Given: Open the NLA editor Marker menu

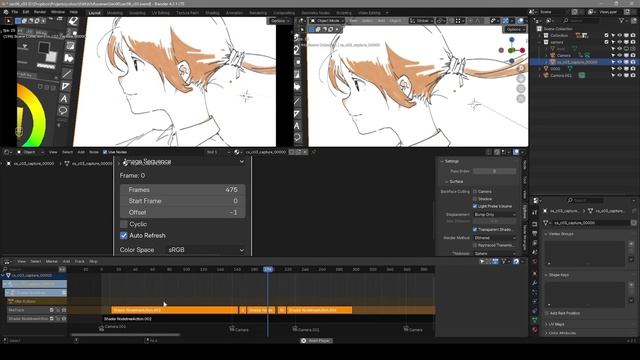Looking at the screenshot, I should (x=51, y=261).
